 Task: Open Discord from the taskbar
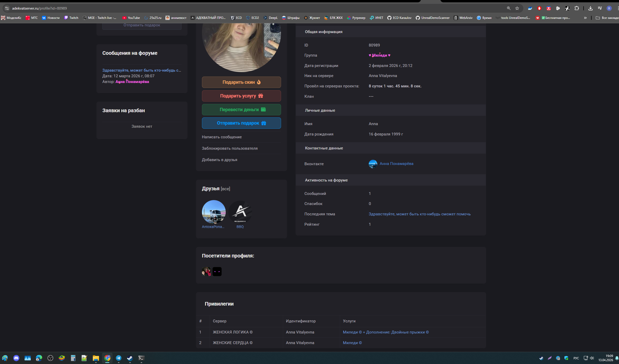point(16,358)
